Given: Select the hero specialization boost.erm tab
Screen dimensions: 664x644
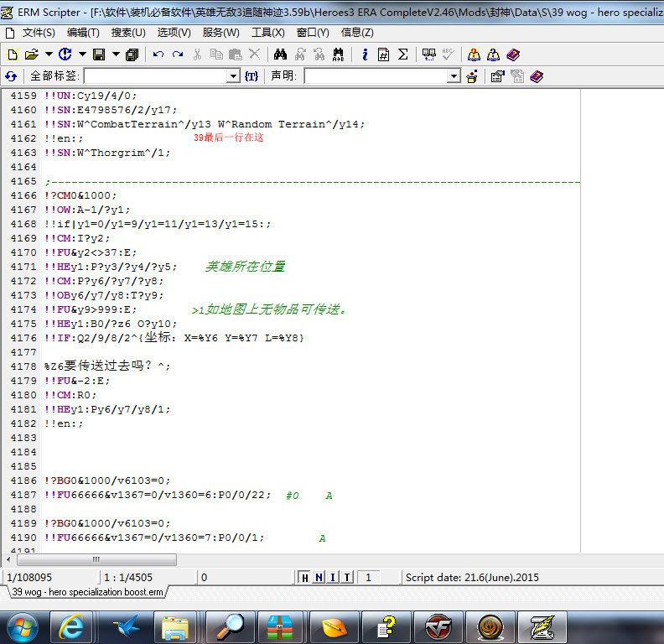Looking at the screenshot, I should click(87, 592).
